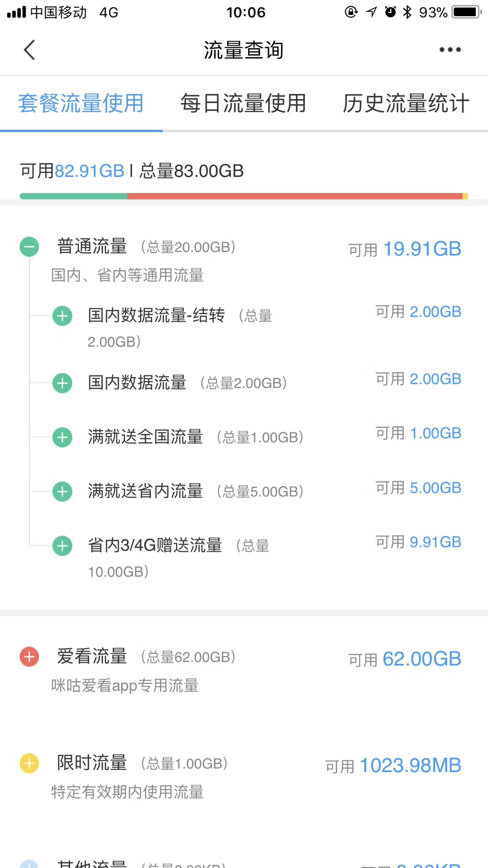Collapse the 普通流量 section with minus icon

coord(29,247)
